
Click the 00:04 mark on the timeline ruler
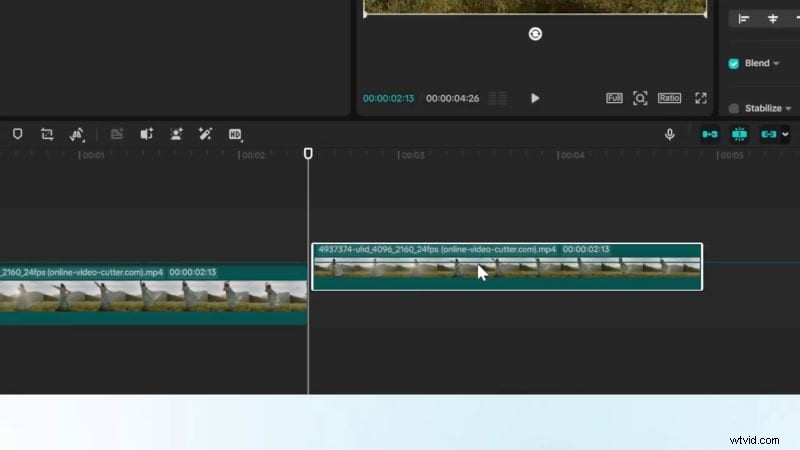pyautogui.click(x=571, y=155)
